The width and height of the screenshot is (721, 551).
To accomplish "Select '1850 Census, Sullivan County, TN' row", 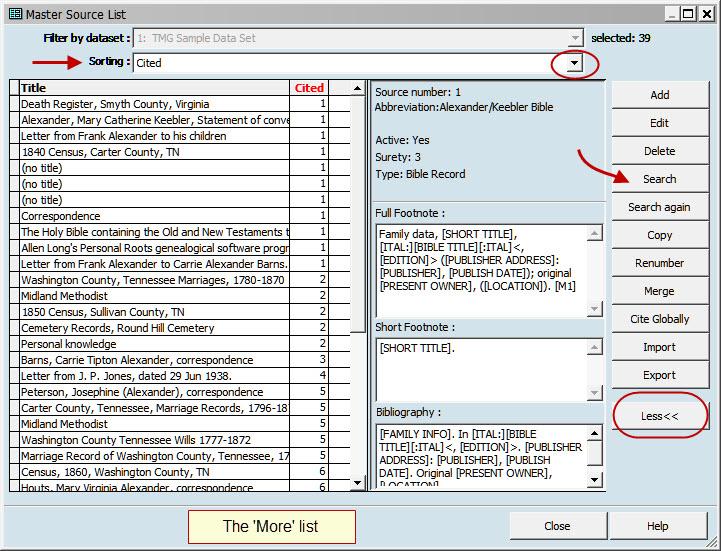I will (x=179, y=312).
